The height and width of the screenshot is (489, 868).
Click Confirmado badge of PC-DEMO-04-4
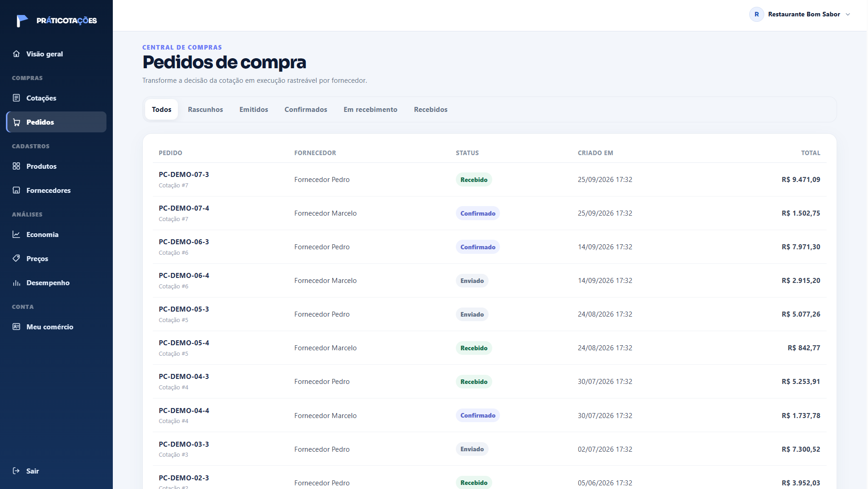tap(478, 415)
